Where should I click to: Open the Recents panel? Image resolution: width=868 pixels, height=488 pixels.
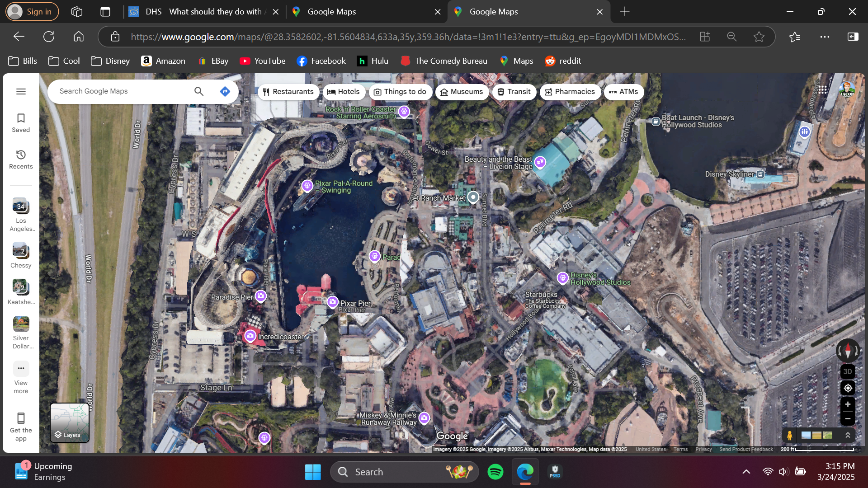pyautogui.click(x=21, y=160)
